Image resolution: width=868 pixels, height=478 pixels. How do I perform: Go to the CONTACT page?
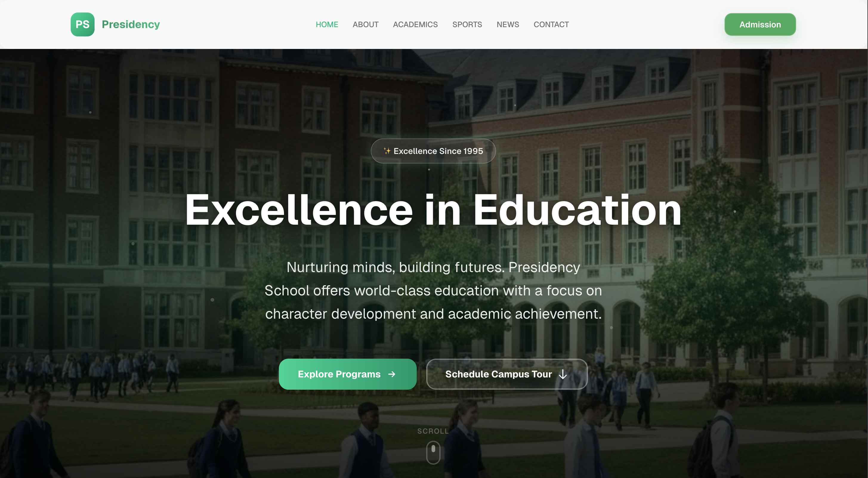coord(551,24)
